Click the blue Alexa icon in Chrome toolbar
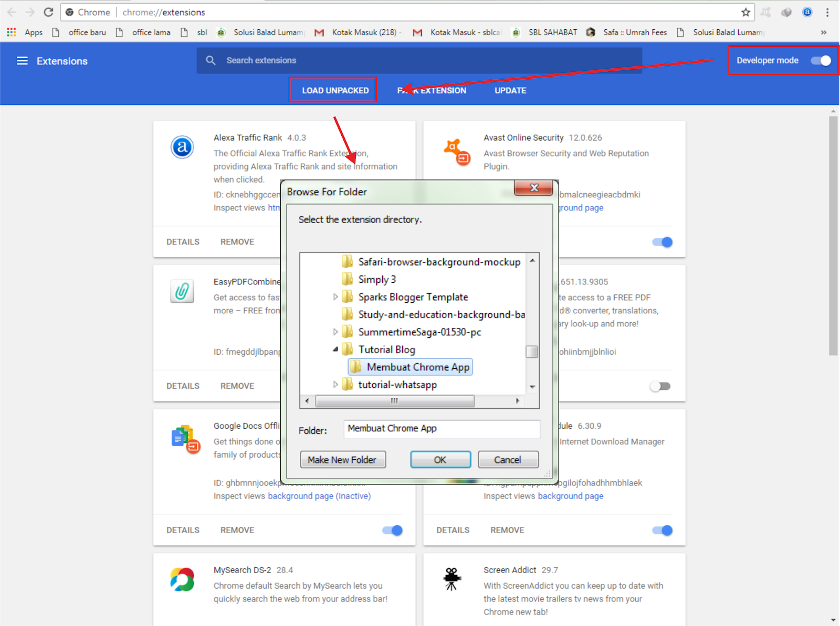Image resolution: width=840 pixels, height=626 pixels. 807,12
